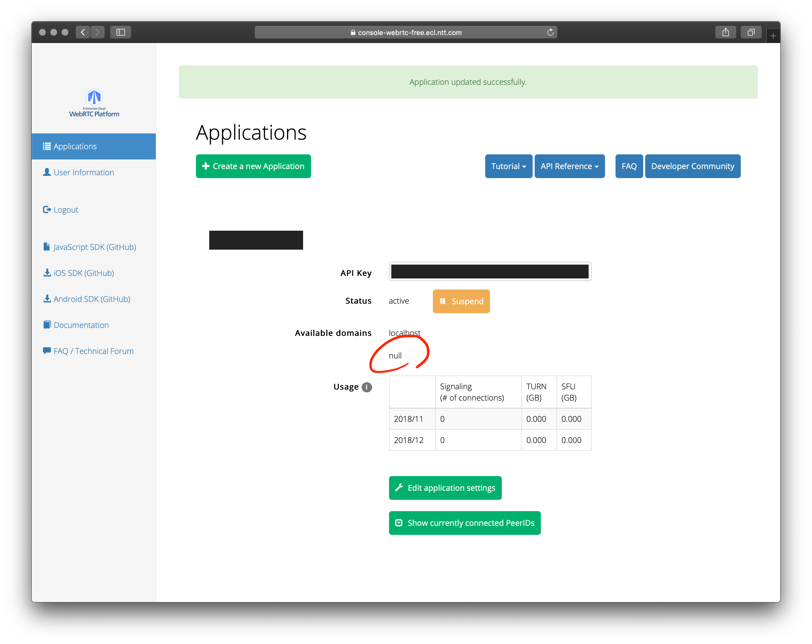Click the 'active' status text
The width and height of the screenshot is (812, 644).
click(399, 301)
